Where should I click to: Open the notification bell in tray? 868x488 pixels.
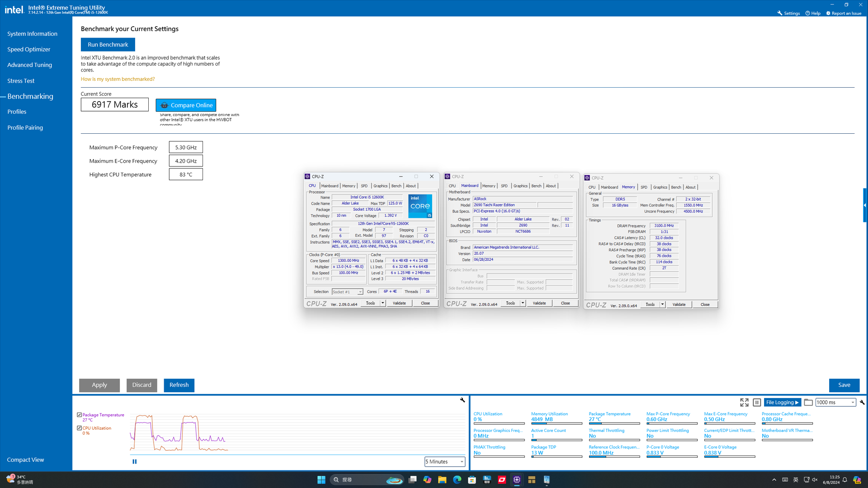[844, 480]
